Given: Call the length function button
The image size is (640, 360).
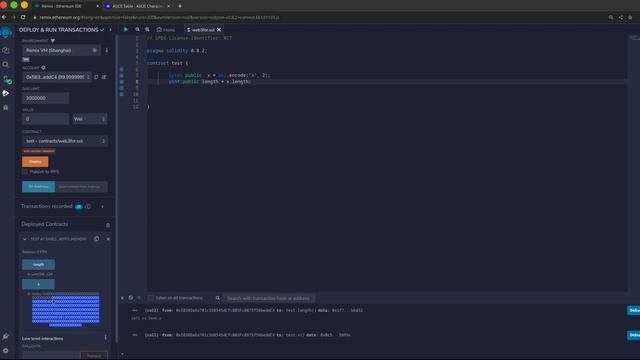Looking at the screenshot, I should pyautogui.click(x=38, y=264).
